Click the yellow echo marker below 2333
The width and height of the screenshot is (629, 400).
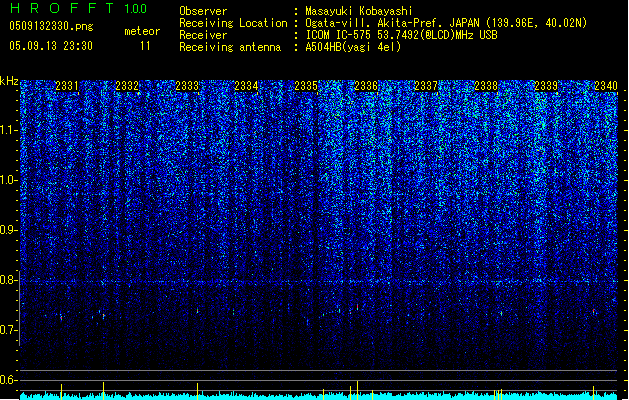(197, 391)
